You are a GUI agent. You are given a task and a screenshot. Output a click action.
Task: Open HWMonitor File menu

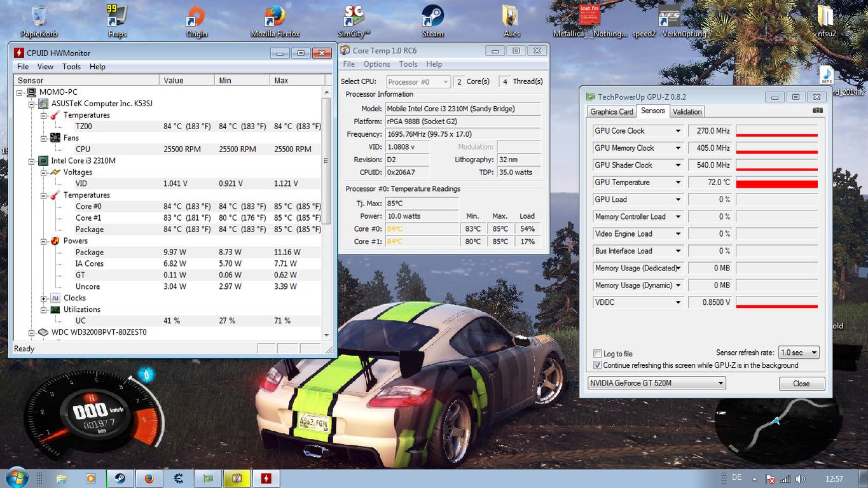coord(23,66)
